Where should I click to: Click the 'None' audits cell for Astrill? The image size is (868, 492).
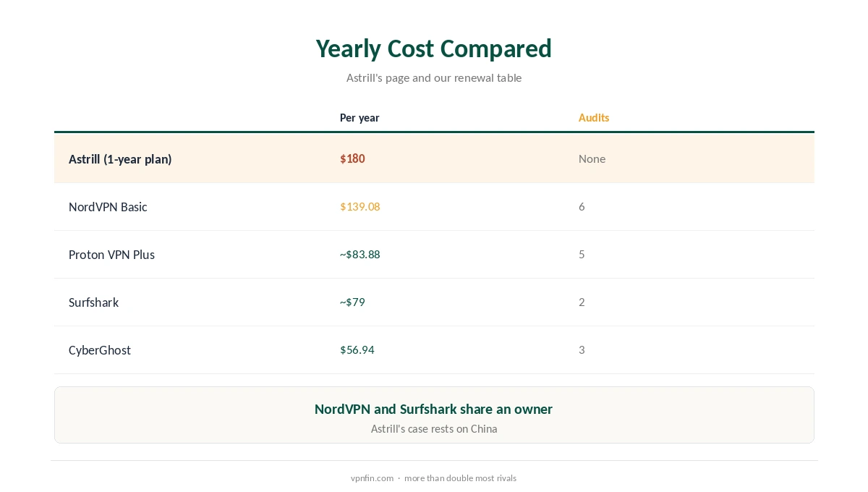click(592, 158)
